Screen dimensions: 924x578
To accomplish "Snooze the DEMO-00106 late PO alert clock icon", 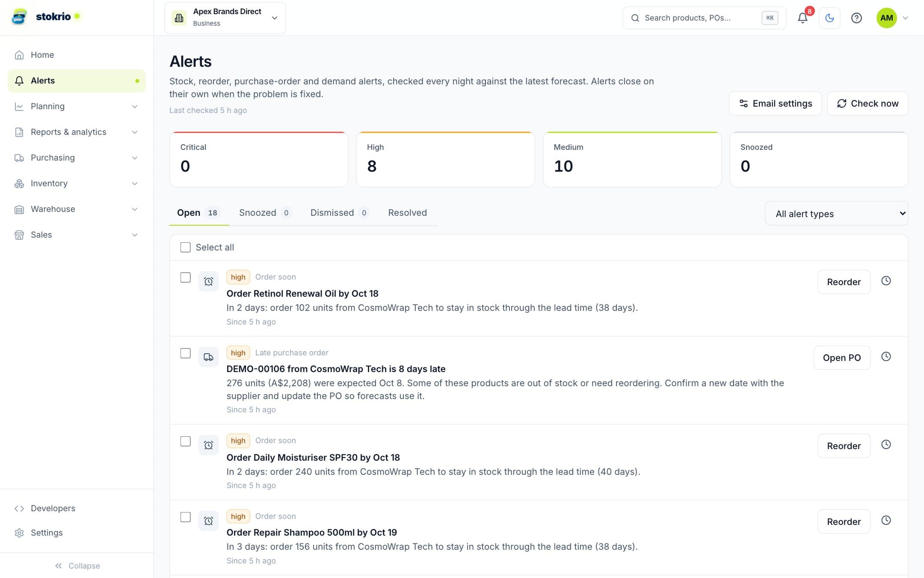I will point(886,357).
